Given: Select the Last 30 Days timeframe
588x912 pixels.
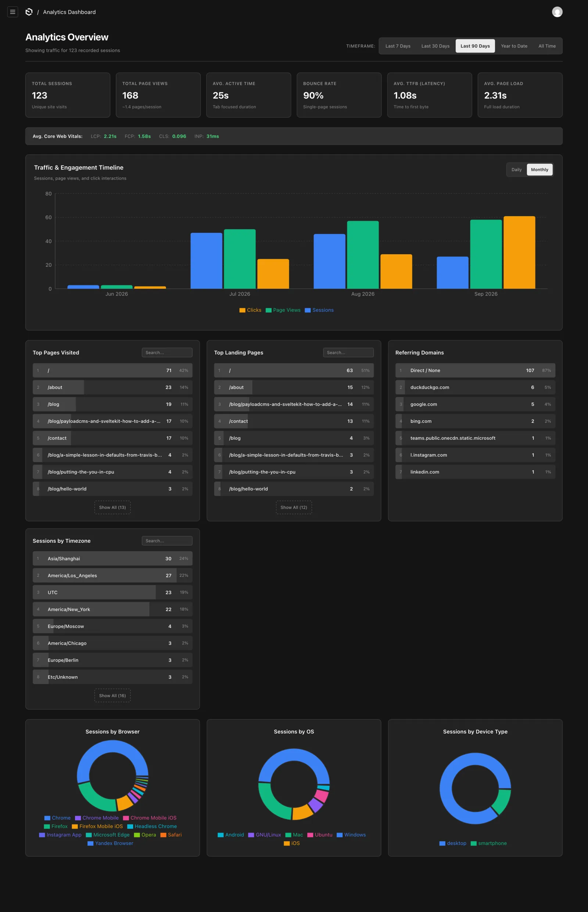Looking at the screenshot, I should [435, 46].
